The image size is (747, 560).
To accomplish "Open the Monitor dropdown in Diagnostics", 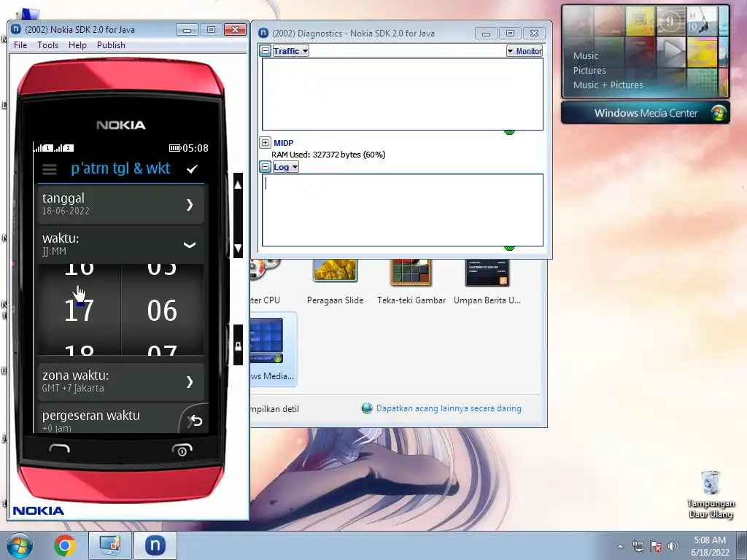I will pos(525,51).
